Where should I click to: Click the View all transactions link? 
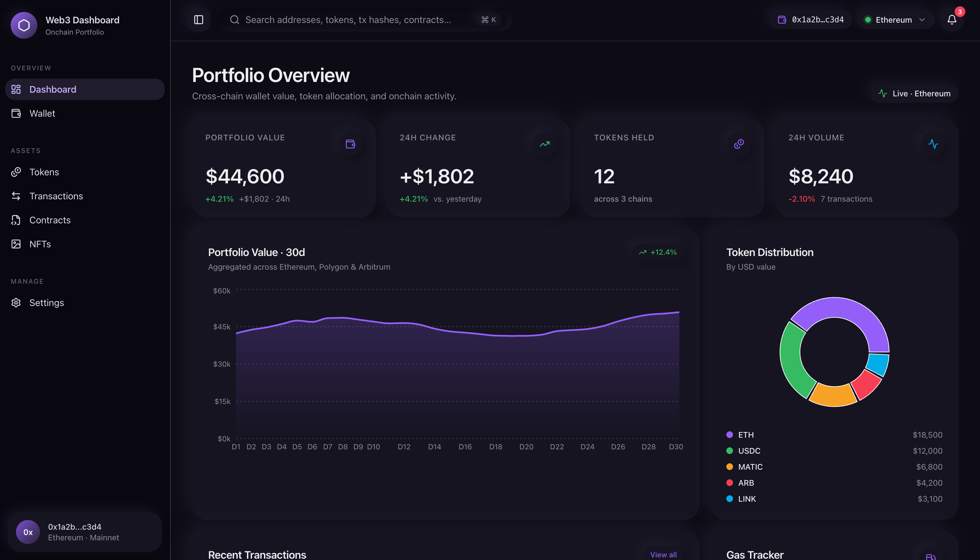click(x=663, y=555)
